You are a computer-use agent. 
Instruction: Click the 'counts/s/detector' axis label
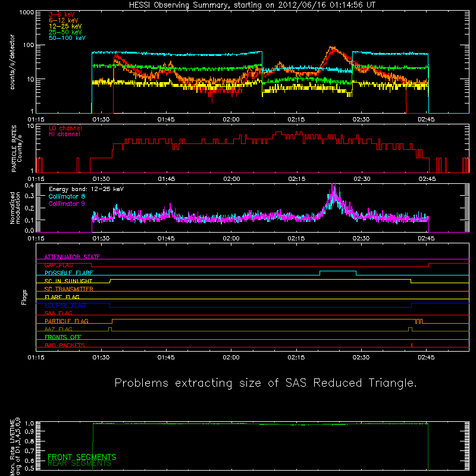pos(12,62)
